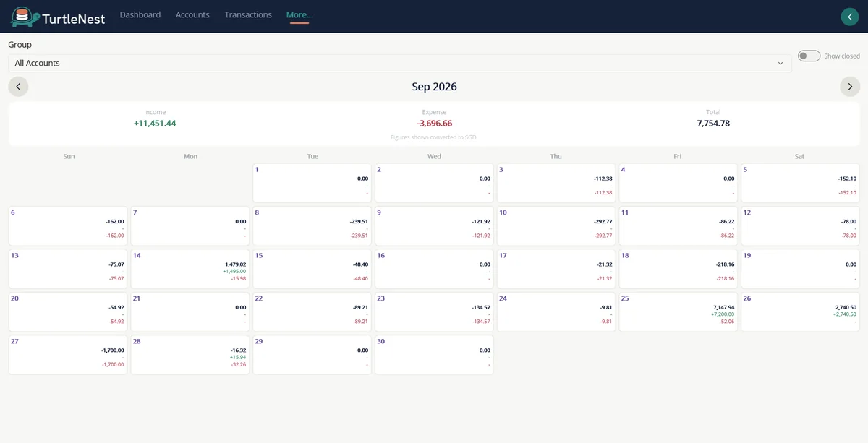
Task: Select day 17 cell with -21.32
Action: coord(556,269)
